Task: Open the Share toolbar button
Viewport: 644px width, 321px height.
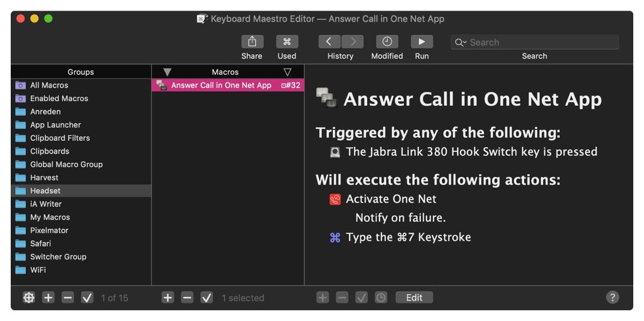Action: (x=252, y=42)
